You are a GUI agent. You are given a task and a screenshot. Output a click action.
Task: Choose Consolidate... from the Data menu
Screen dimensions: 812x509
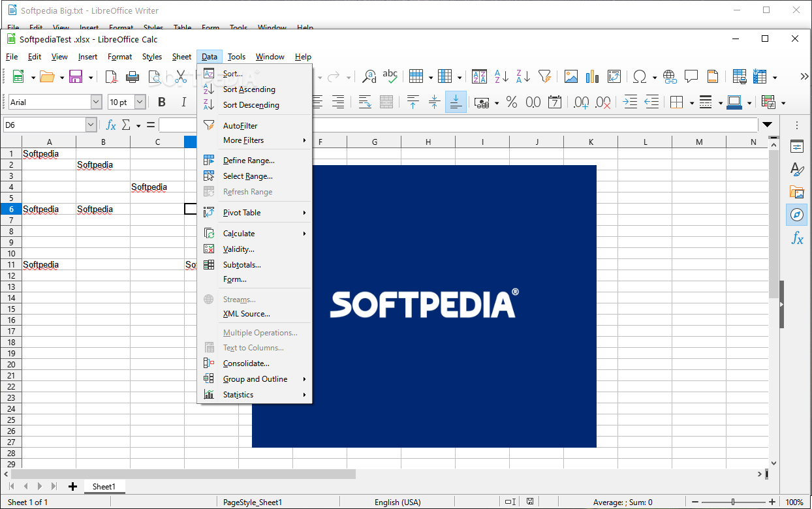pos(255,363)
